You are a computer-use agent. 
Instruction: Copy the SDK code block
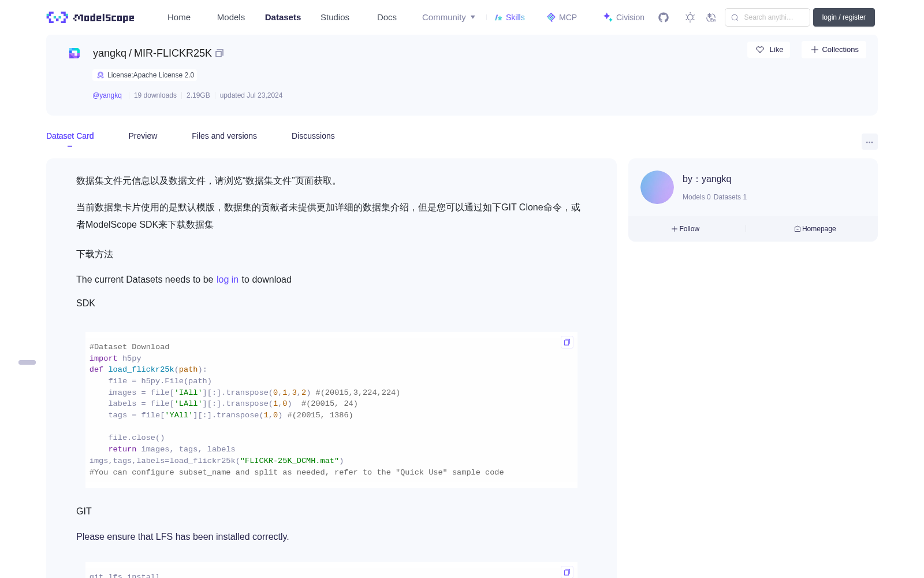[567, 342]
